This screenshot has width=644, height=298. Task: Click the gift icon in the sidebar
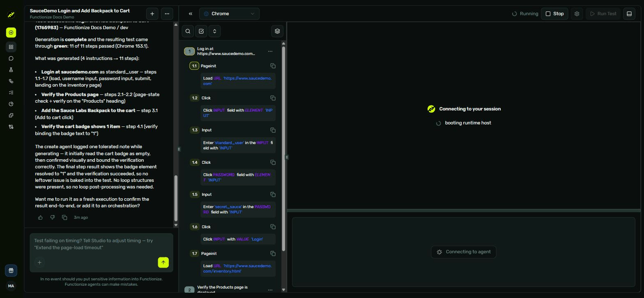point(11,270)
